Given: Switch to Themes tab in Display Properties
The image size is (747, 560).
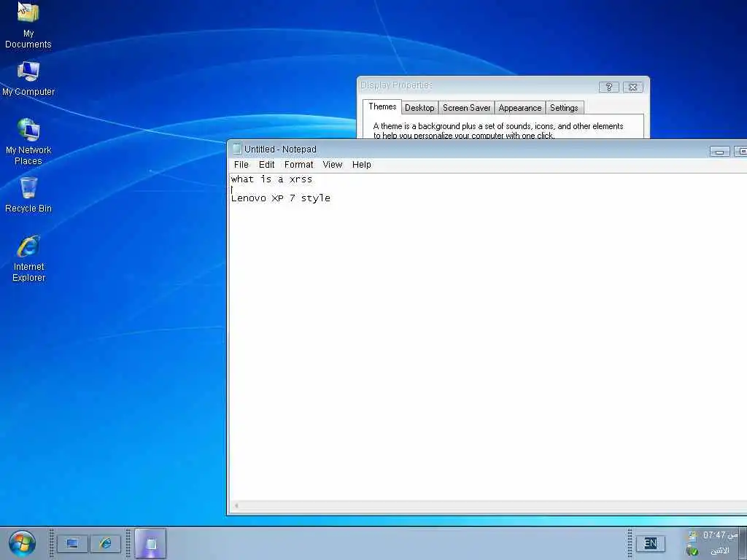Looking at the screenshot, I should [382, 106].
